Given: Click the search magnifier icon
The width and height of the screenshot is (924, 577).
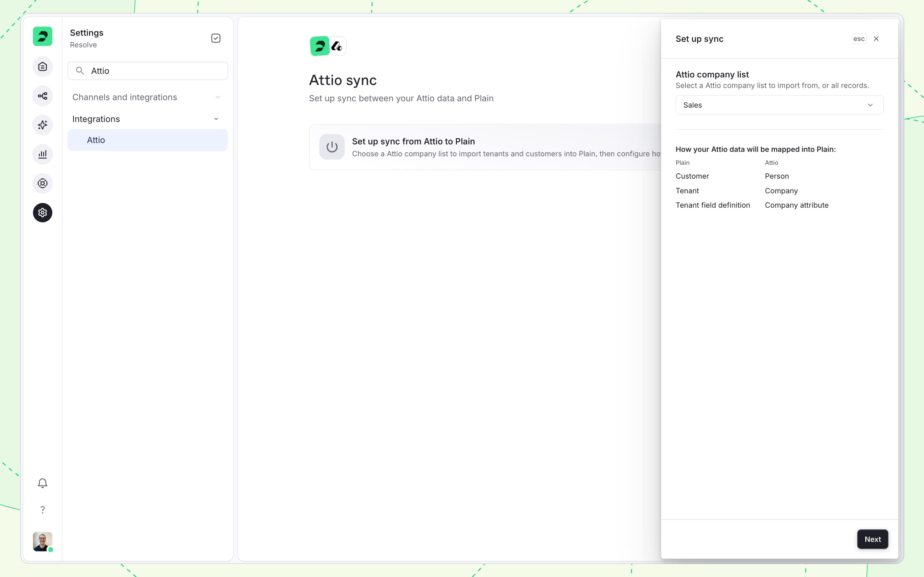Looking at the screenshot, I should click(x=80, y=71).
